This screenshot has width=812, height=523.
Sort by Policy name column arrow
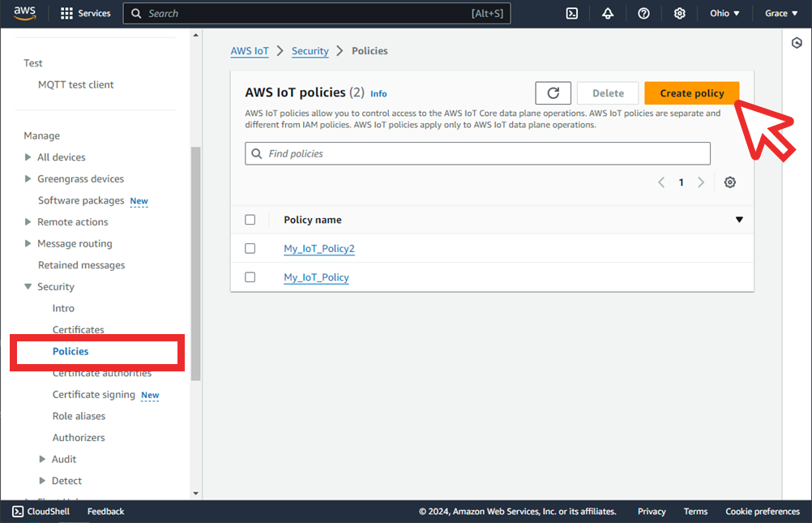(739, 220)
